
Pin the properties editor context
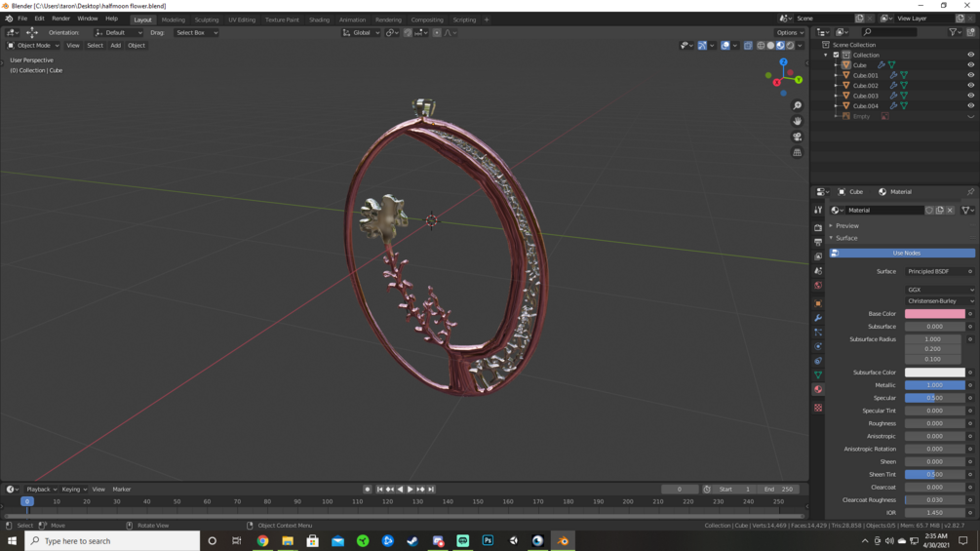[x=970, y=192]
